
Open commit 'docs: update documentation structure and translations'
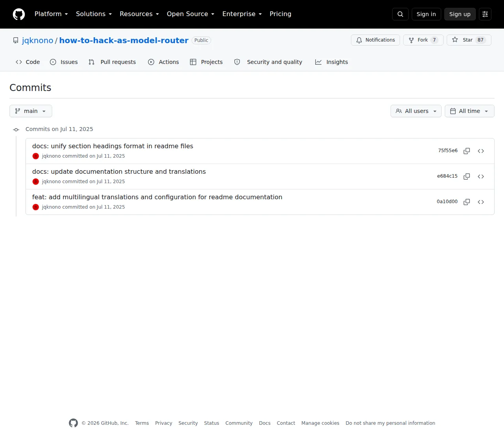[x=119, y=172]
